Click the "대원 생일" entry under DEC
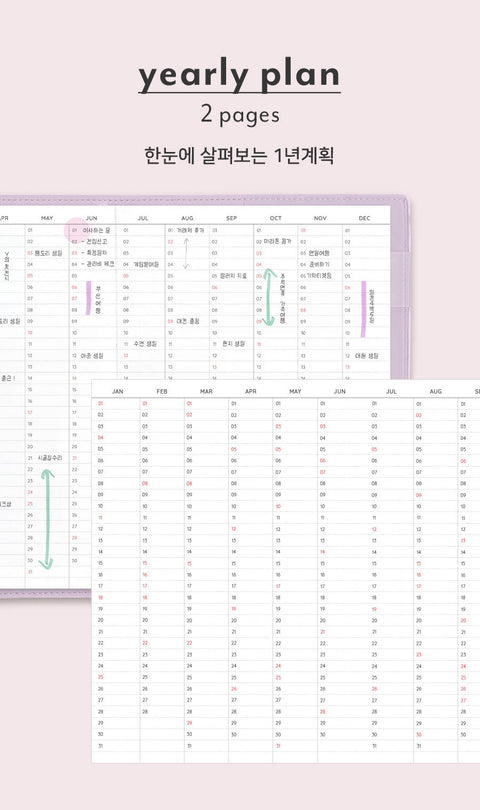The height and width of the screenshot is (810, 480). 367,356
